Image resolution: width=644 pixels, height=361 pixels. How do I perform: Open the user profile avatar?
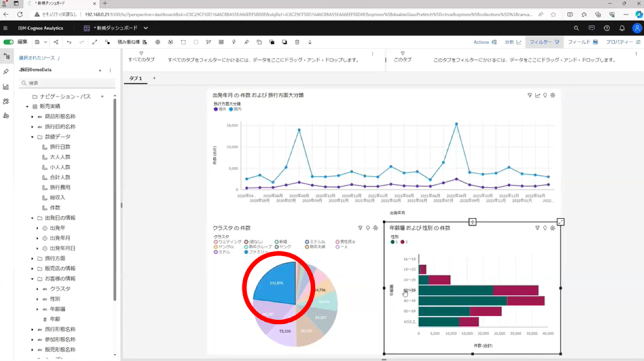pos(636,28)
